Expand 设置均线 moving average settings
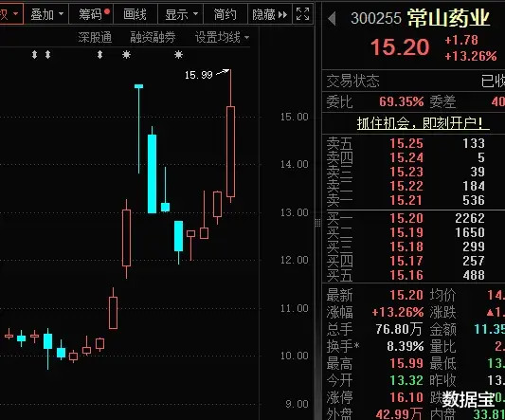 pyautogui.click(x=222, y=37)
